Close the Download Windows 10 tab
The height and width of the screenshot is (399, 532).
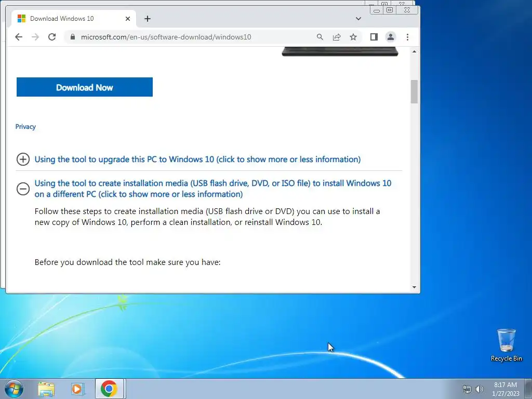coord(128,19)
